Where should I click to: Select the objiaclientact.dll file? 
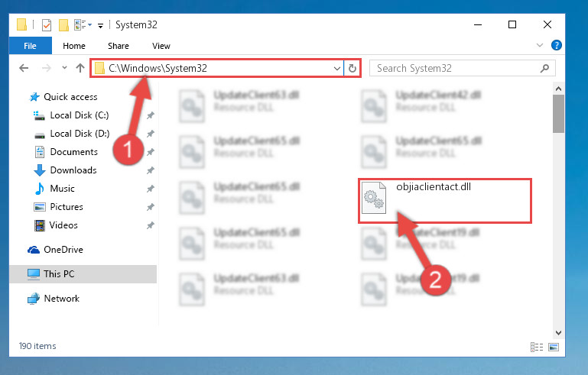coord(445,201)
